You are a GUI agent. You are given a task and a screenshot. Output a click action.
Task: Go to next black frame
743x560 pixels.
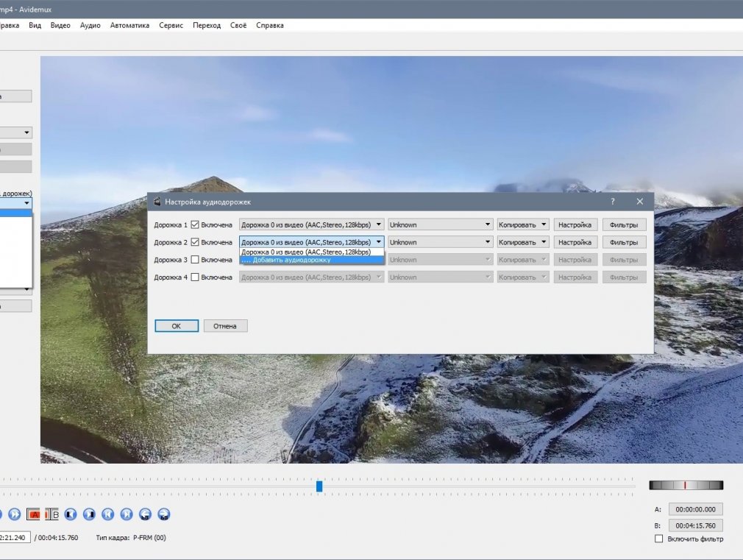[89, 514]
